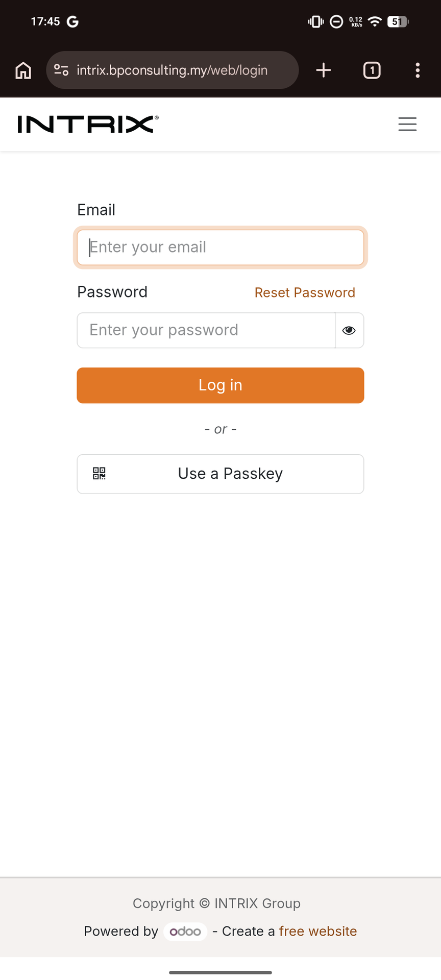Tap the battery indicator in status bar

tap(398, 21)
